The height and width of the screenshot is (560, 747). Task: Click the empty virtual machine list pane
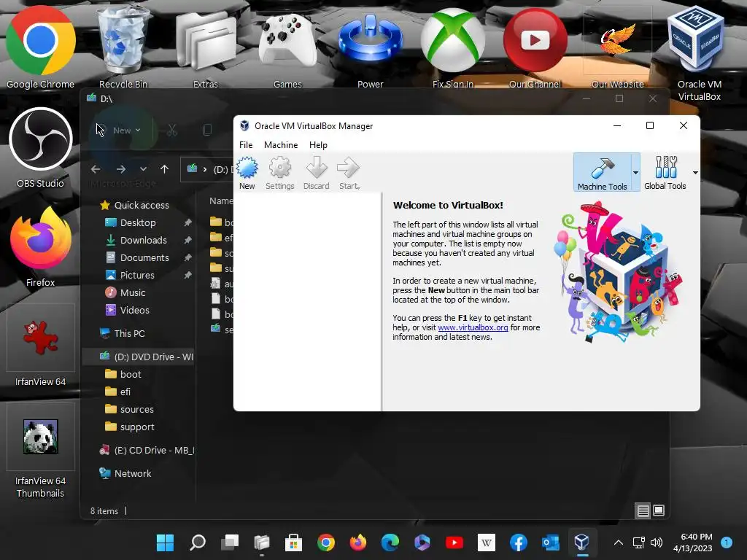[x=308, y=301]
